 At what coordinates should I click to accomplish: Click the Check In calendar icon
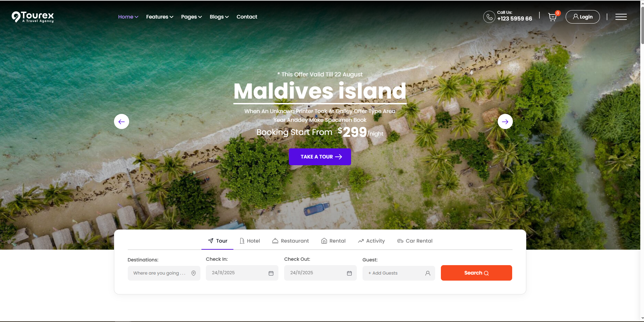pyautogui.click(x=271, y=273)
